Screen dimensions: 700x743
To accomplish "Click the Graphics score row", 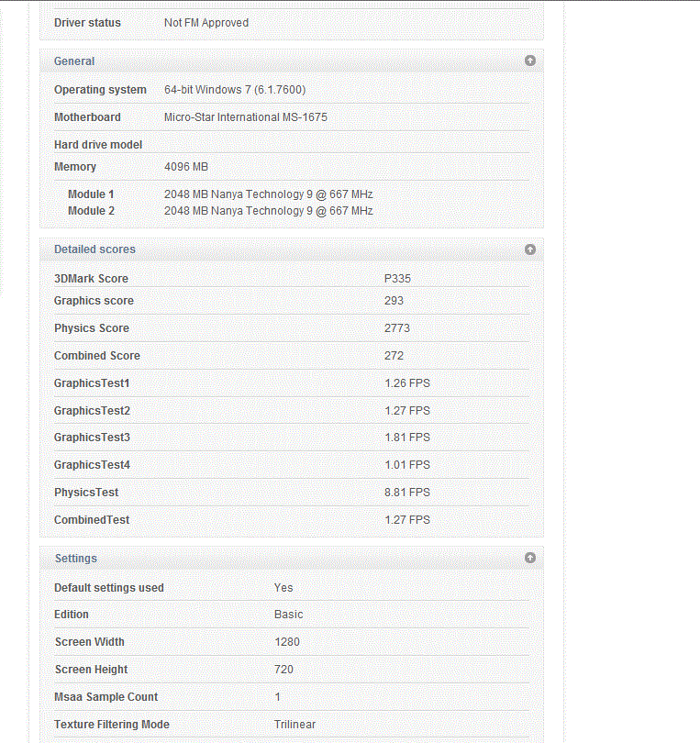I will pos(292,301).
